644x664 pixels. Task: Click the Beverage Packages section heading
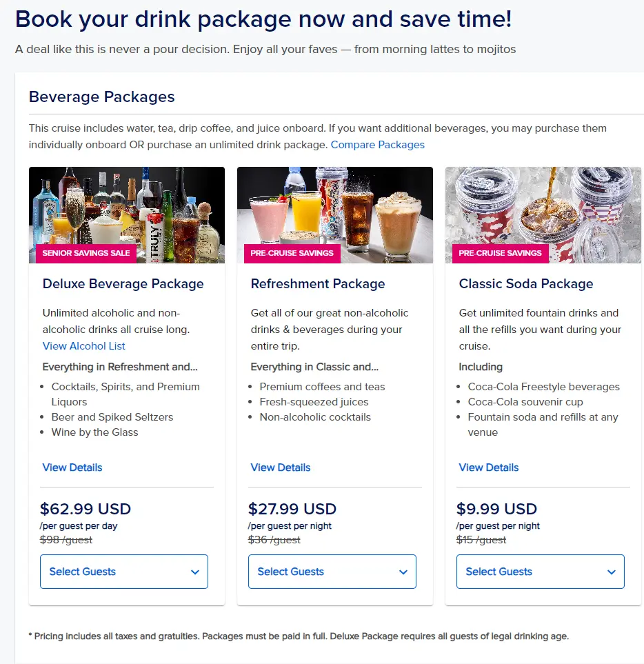point(101,97)
